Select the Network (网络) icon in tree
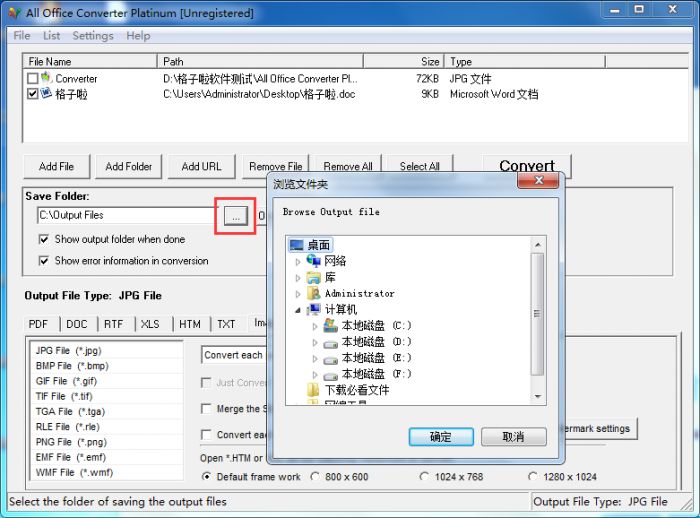The height and width of the screenshot is (518, 700). click(315, 261)
